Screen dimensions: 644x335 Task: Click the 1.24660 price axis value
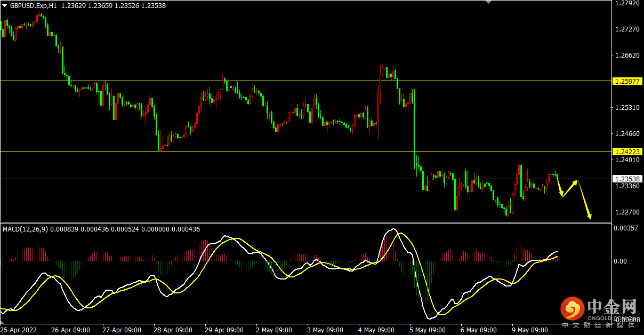point(626,133)
